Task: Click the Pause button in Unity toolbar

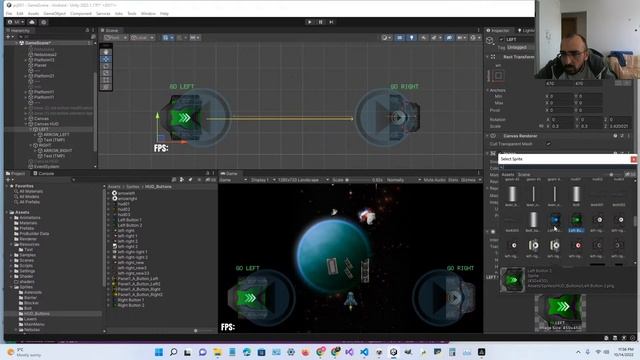Action: [320, 22]
